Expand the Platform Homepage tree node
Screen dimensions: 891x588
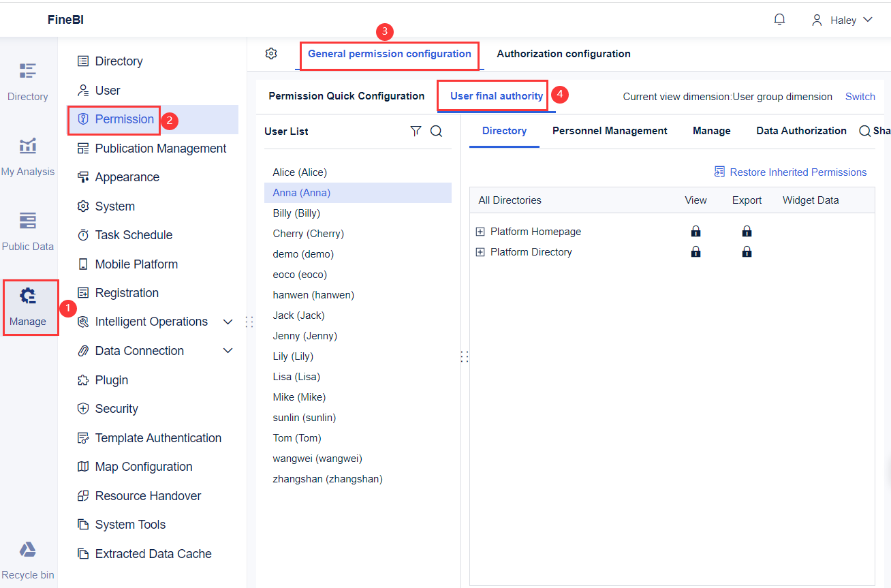tap(479, 231)
